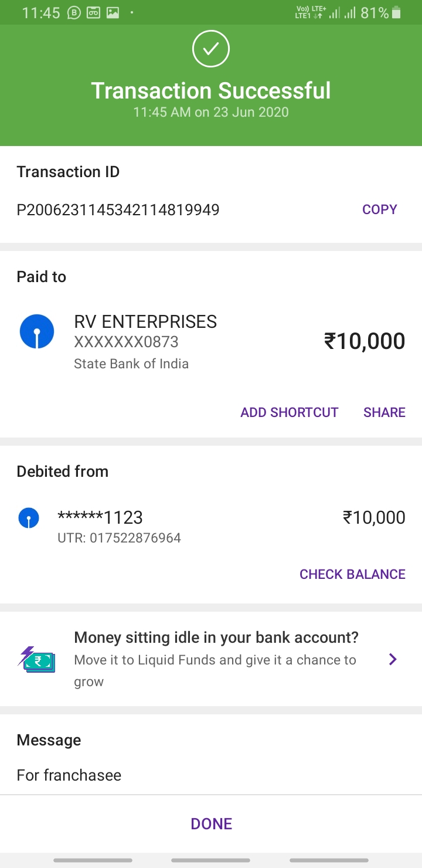Screen dimensions: 422x868
Task: Open the 'Money sitting idle' banner headline
Action: pyautogui.click(x=216, y=638)
